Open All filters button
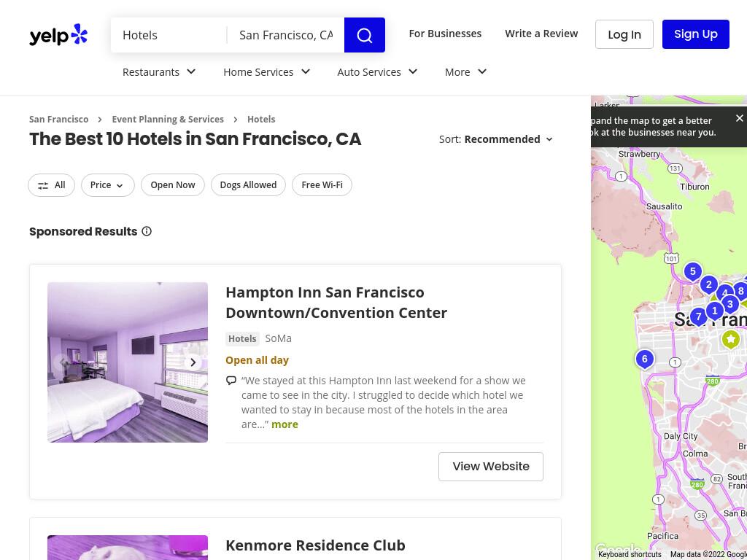Viewport: 747px width, 560px height. click(x=52, y=185)
